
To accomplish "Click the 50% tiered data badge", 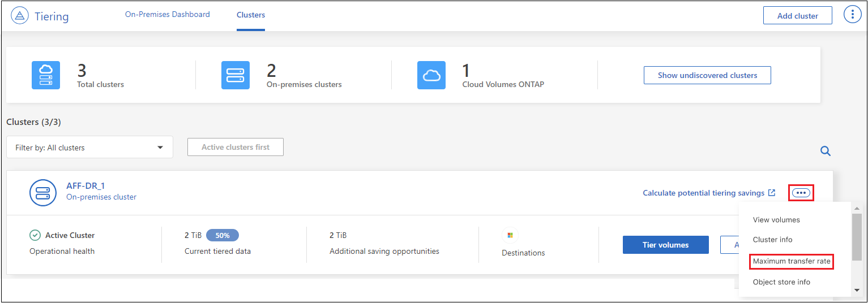I will (223, 235).
